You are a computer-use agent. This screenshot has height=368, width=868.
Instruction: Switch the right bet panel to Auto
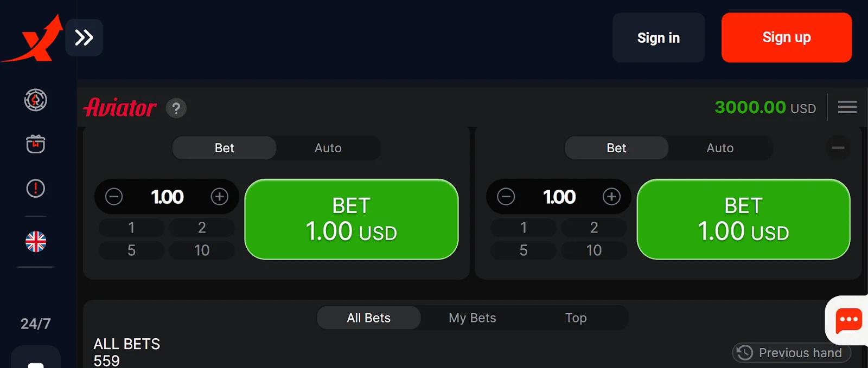pos(720,148)
